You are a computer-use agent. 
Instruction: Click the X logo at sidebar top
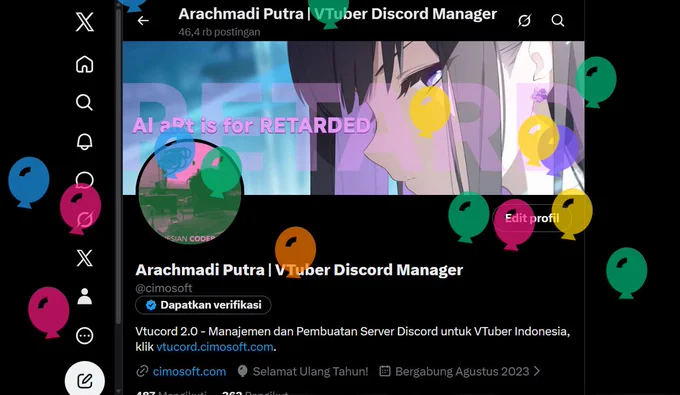[x=85, y=22]
